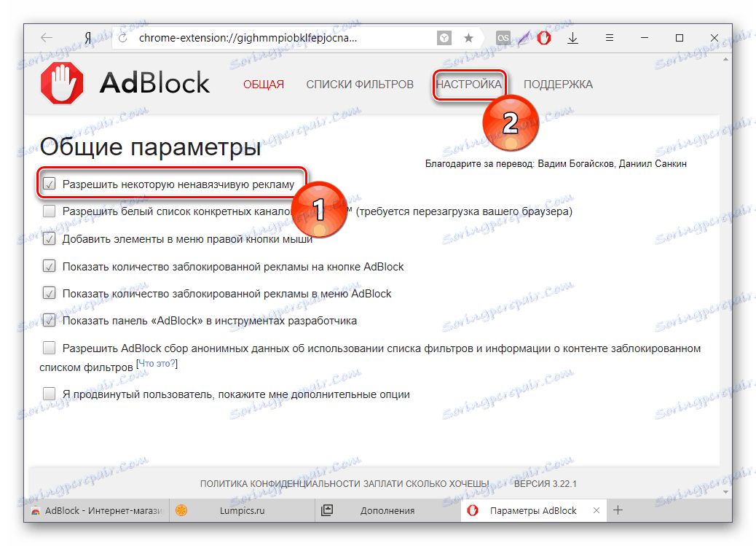This screenshot has width=756, height=546.
Task: Enable 'сбор анонимных данных' checkbox
Action: 50,348
